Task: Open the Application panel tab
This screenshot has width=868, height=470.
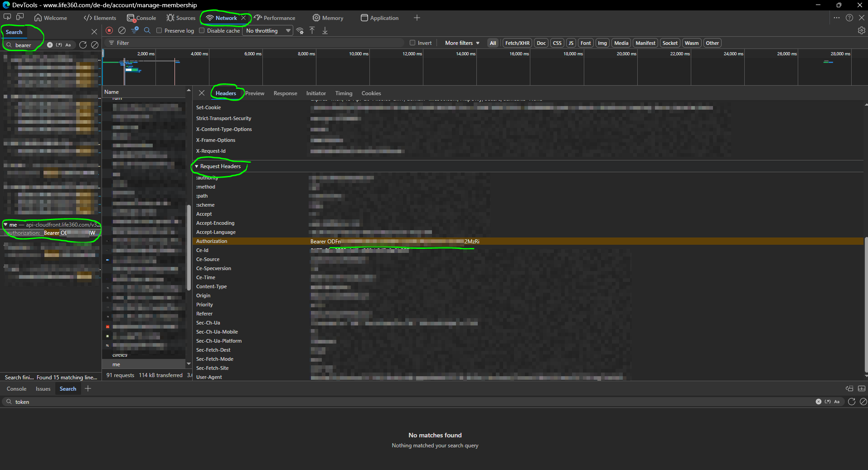Action: pos(380,18)
